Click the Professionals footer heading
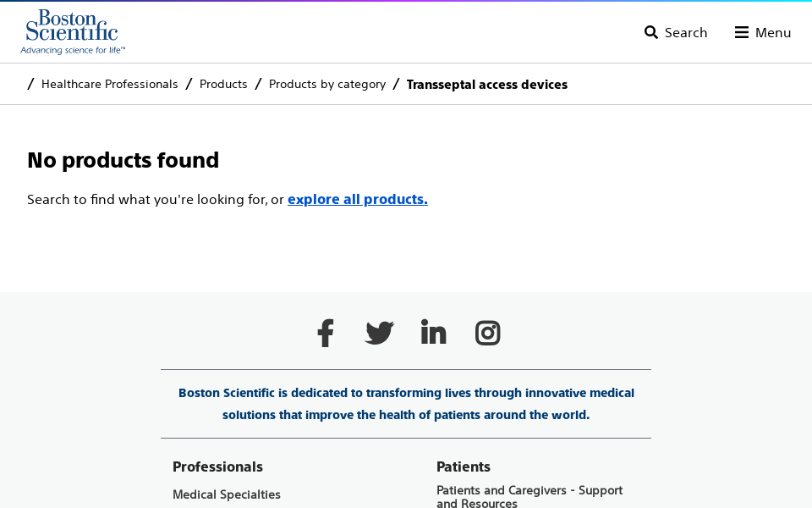Screen dimensions: 812x508 (217, 467)
